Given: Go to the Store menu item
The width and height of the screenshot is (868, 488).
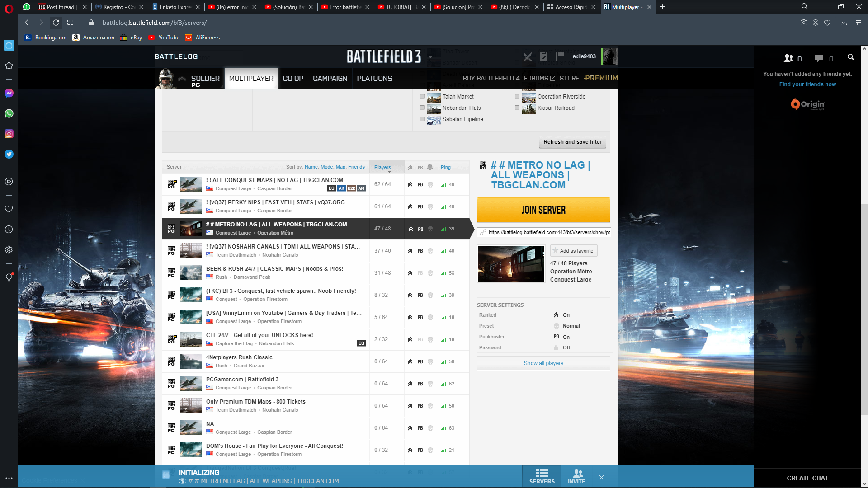Looking at the screenshot, I should (x=569, y=78).
